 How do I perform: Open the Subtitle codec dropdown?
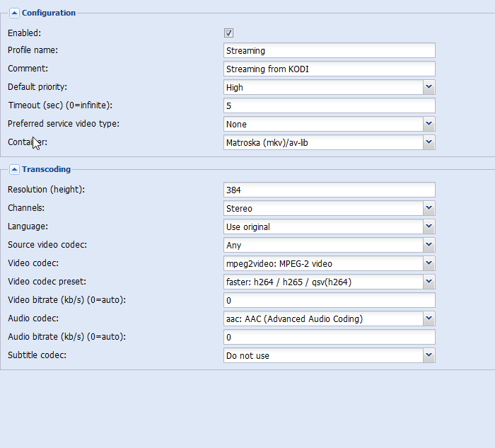(429, 355)
